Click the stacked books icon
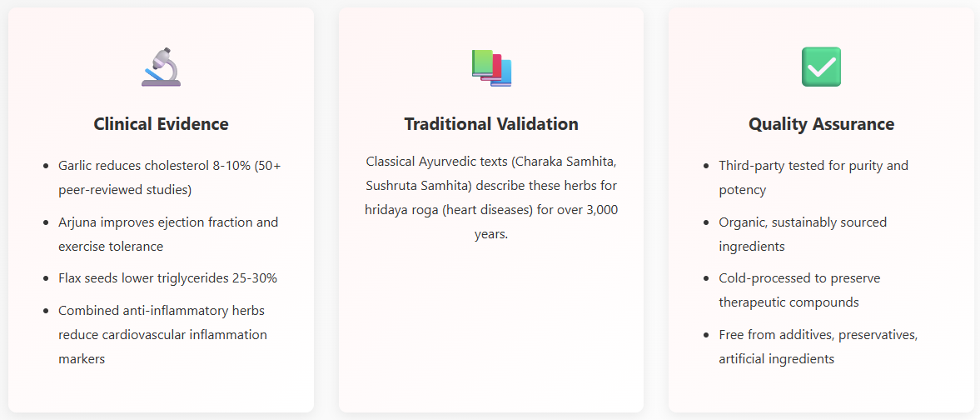 [x=491, y=67]
